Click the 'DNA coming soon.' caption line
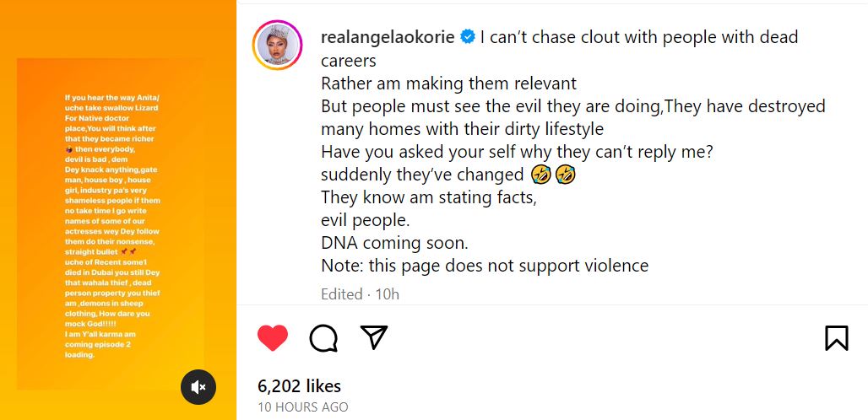The width and height of the screenshot is (868, 420). (x=394, y=243)
